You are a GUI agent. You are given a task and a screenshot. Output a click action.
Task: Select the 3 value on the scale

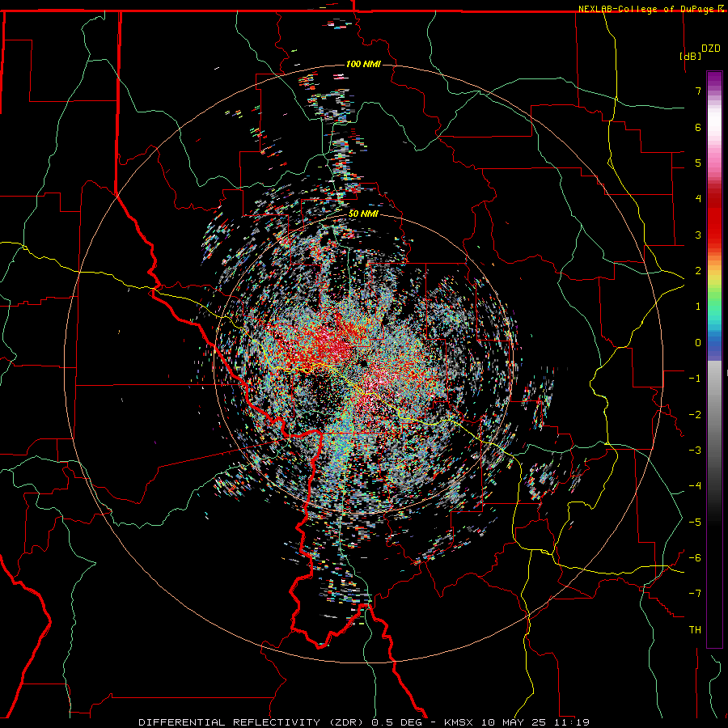click(698, 235)
